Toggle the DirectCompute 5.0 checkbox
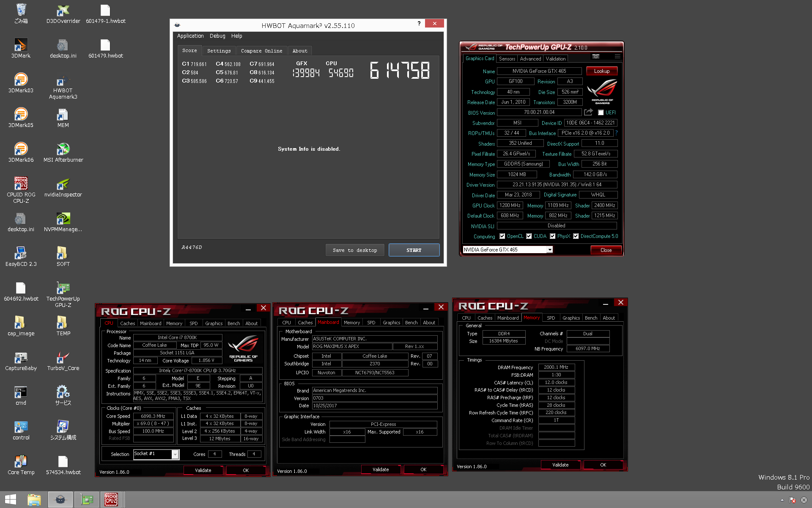 pos(576,236)
